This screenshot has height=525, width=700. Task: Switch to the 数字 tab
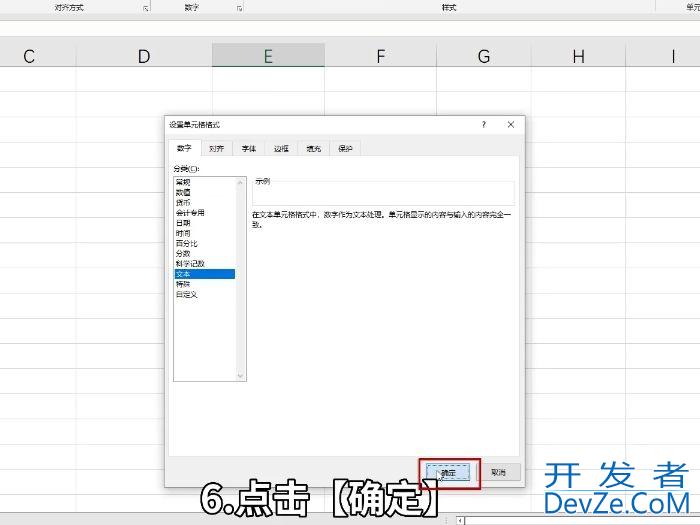click(184, 148)
